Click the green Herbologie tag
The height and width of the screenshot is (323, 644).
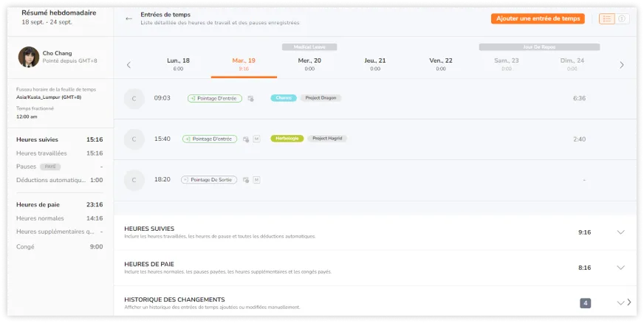[x=287, y=138]
